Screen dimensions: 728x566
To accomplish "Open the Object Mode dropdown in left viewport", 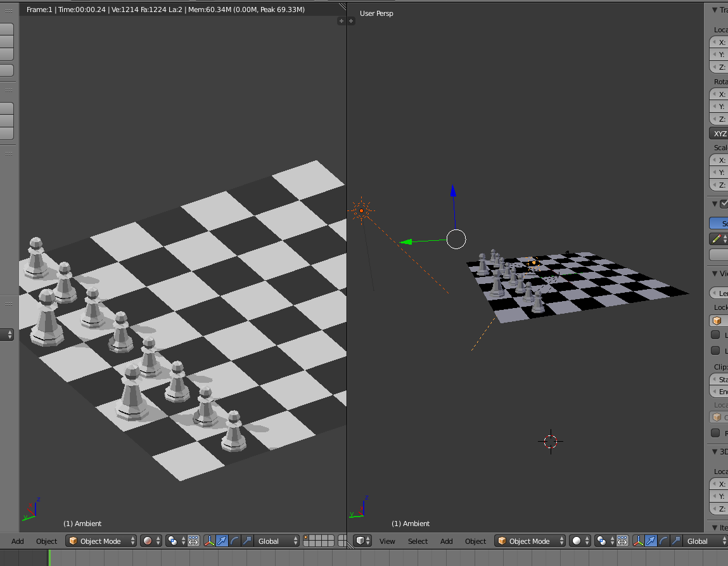I will [x=101, y=541].
